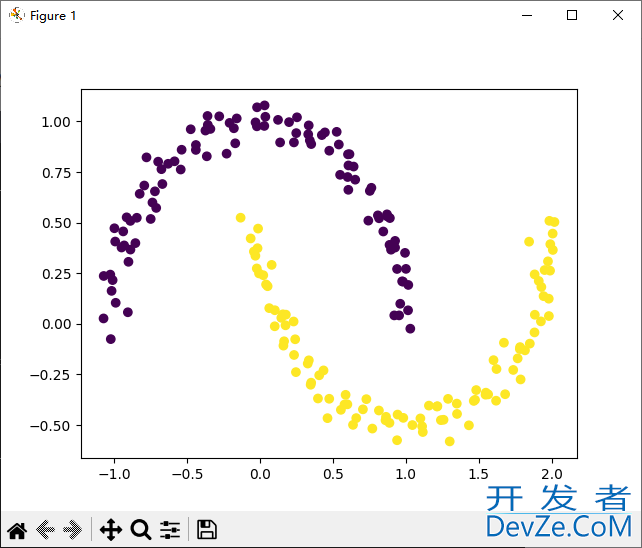The height and width of the screenshot is (548, 642).
Task: Click the 0.00 label on the y-axis
Action: click(56, 324)
